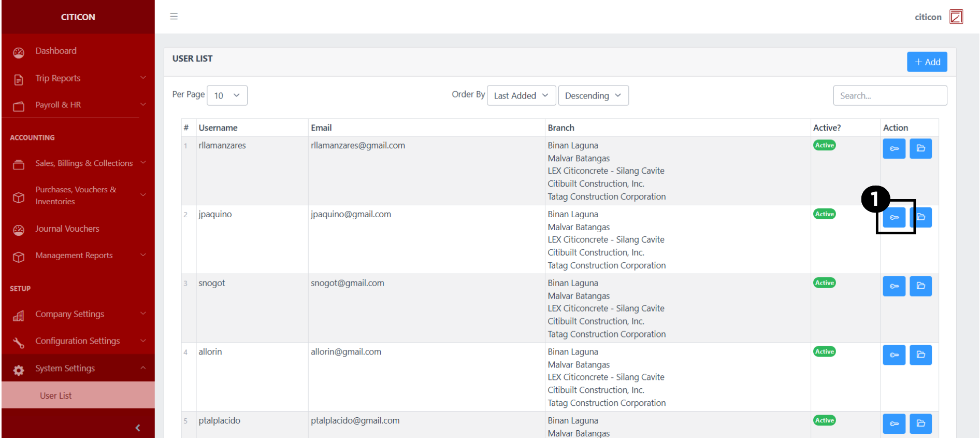Click the citicon username link

tap(928, 17)
